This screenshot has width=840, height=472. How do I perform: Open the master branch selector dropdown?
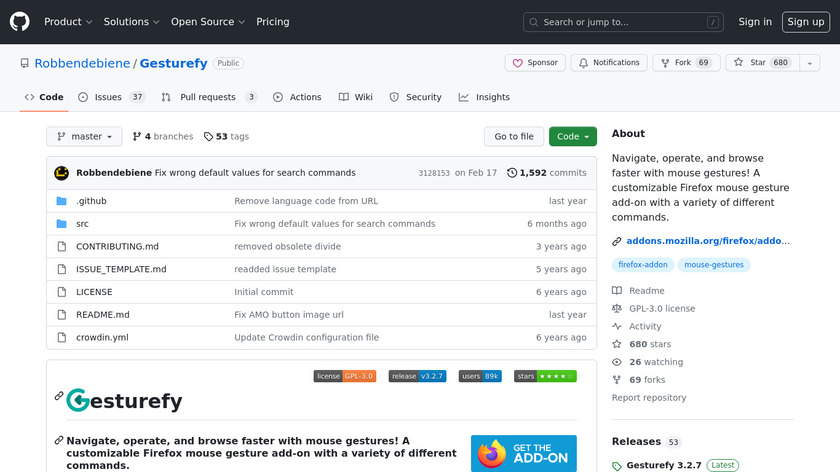(x=84, y=137)
